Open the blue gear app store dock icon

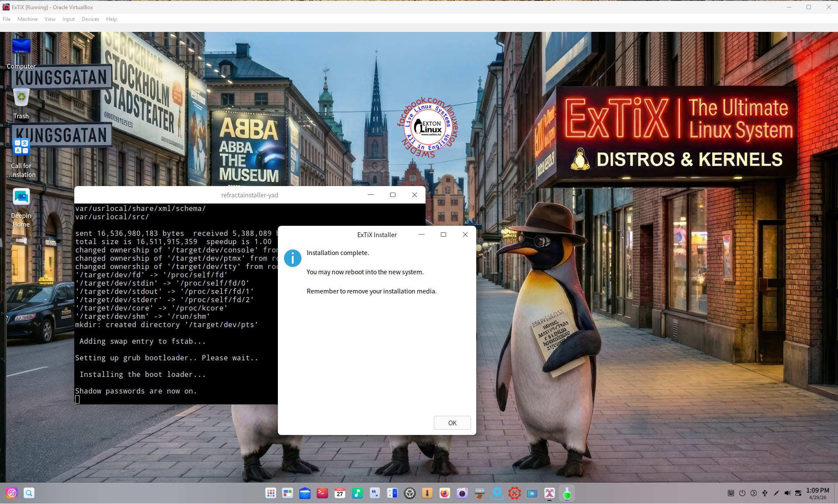tap(497, 494)
